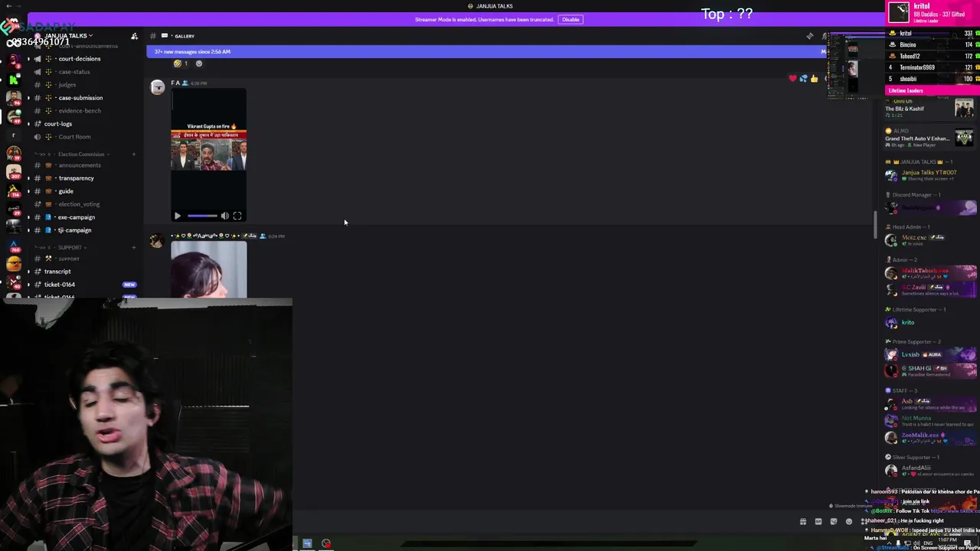View the second message image attachment
This screenshot has width=980, height=551.
pos(209,269)
